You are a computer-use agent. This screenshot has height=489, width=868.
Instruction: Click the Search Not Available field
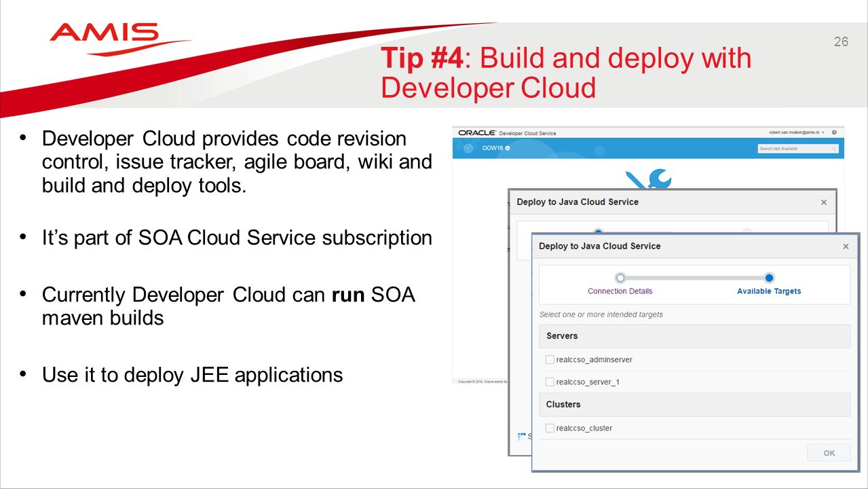797,148
